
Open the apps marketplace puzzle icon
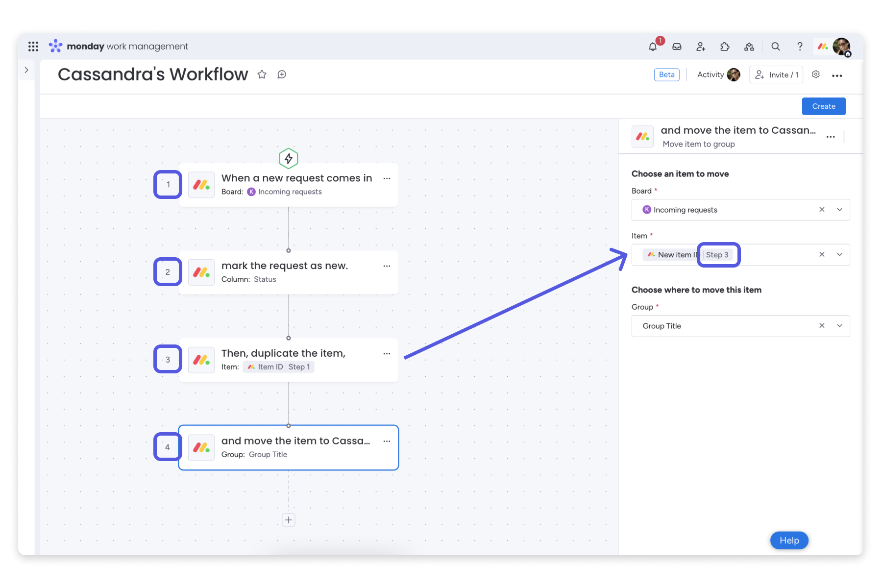pyautogui.click(x=725, y=46)
